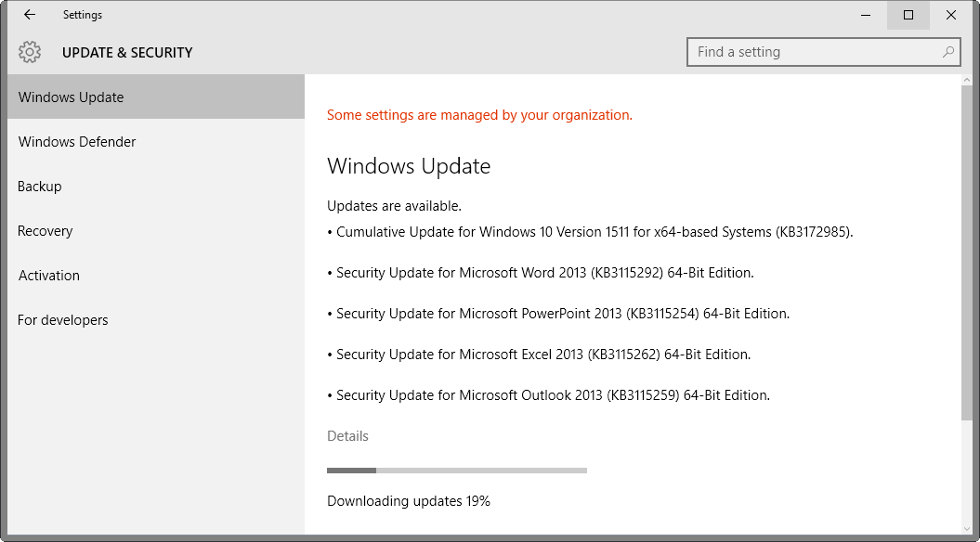Click the 'Find a setting' search field
Screen dimensions: 980x542
[x=823, y=52]
